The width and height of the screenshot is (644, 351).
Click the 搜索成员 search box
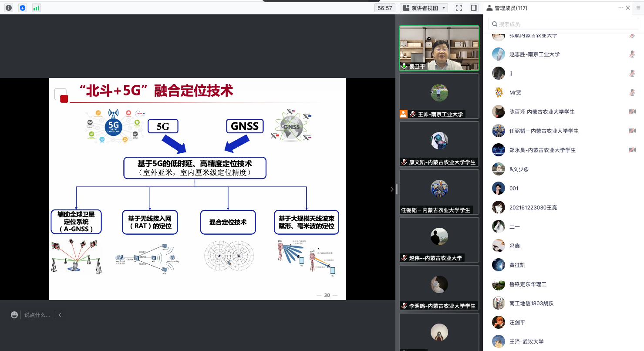564,24
